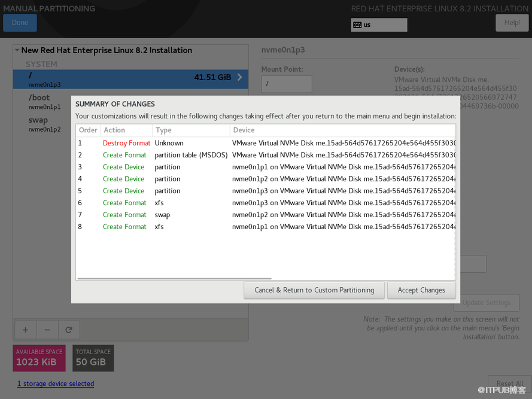The image size is (532, 399).
Task: Click the reload storage configuration icon
Action: pyautogui.click(x=69, y=330)
